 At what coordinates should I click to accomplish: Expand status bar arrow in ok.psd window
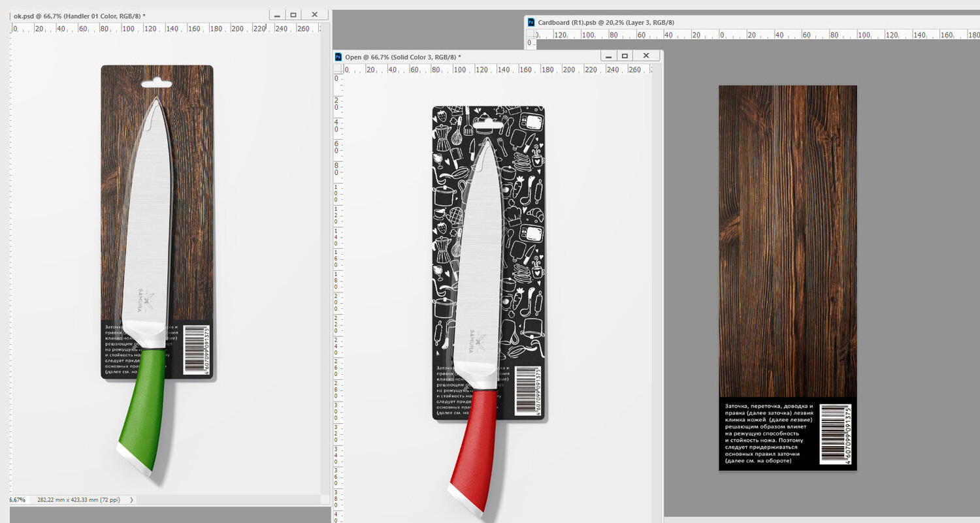click(x=131, y=499)
